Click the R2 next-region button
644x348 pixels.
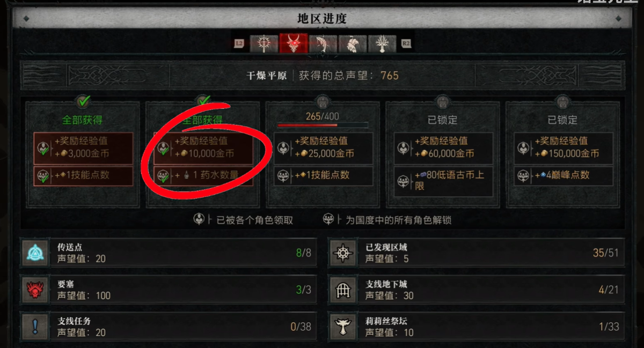(x=406, y=43)
